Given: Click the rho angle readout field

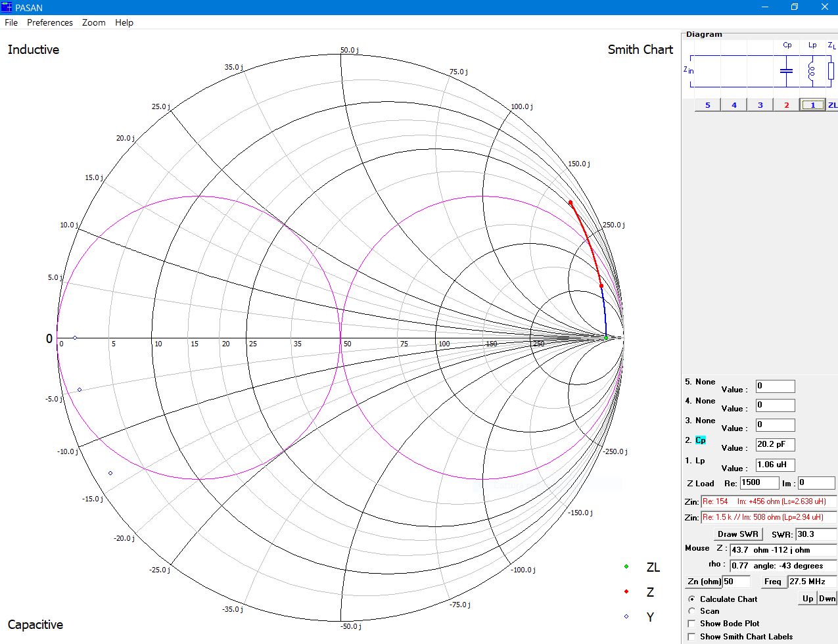Looking at the screenshot, I should 783,566.
